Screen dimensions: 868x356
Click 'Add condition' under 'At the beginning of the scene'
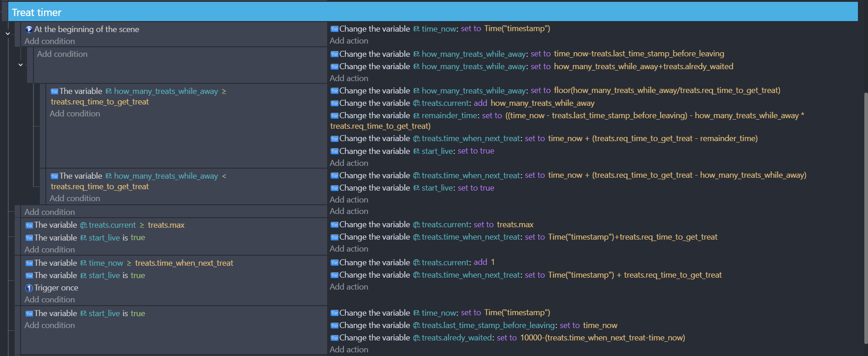pyautogui.click(x=49, y=41)
